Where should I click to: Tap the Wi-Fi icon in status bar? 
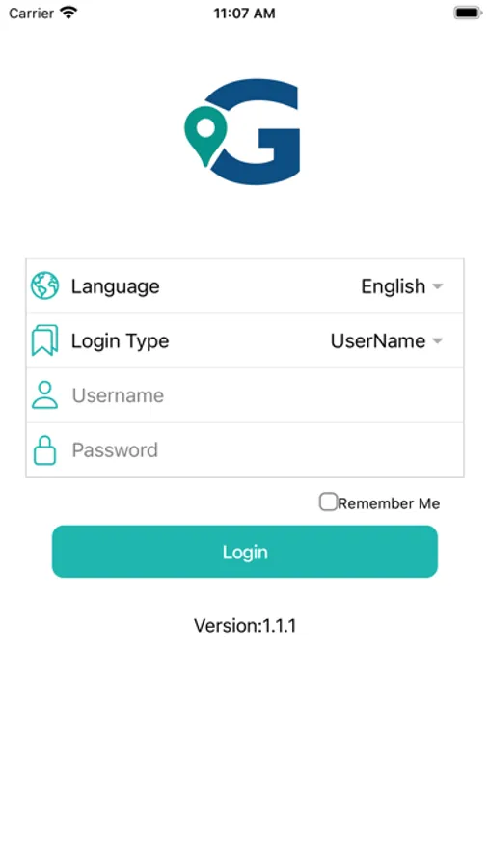point(68,13)
